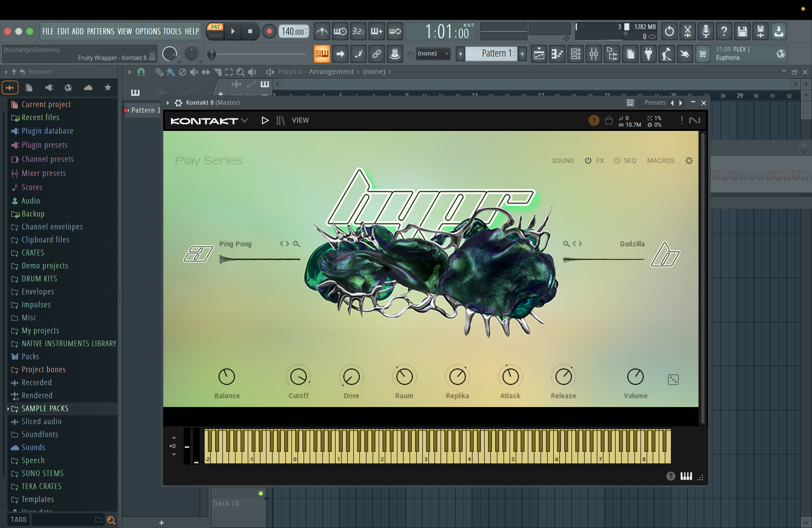Image resolution: width=812 pixels, height=528 pixels.
Task: Open the piano roll view icon
Action: pyautogui.click(x=557, y=54)
